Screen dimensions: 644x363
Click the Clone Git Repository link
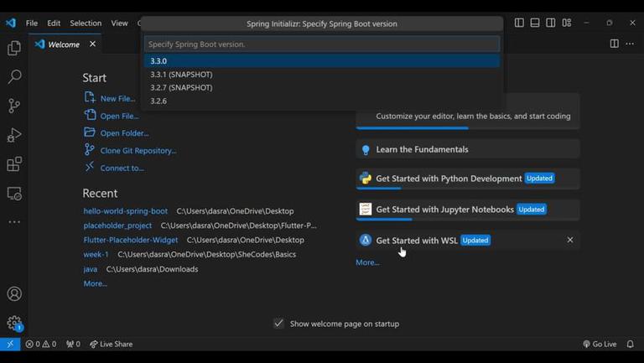click(x=138, y=151)
